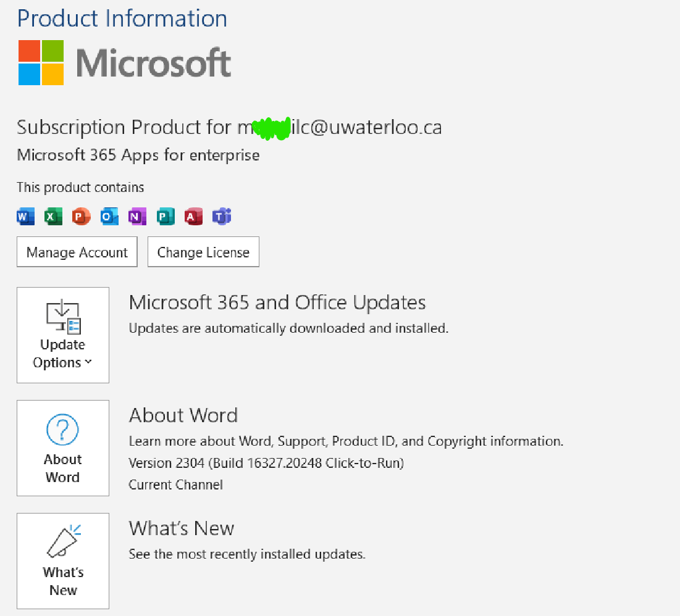The height and width of the screenshot is (616, 680).
Task: Open the Access icon
Action: [x=193, y=217]
